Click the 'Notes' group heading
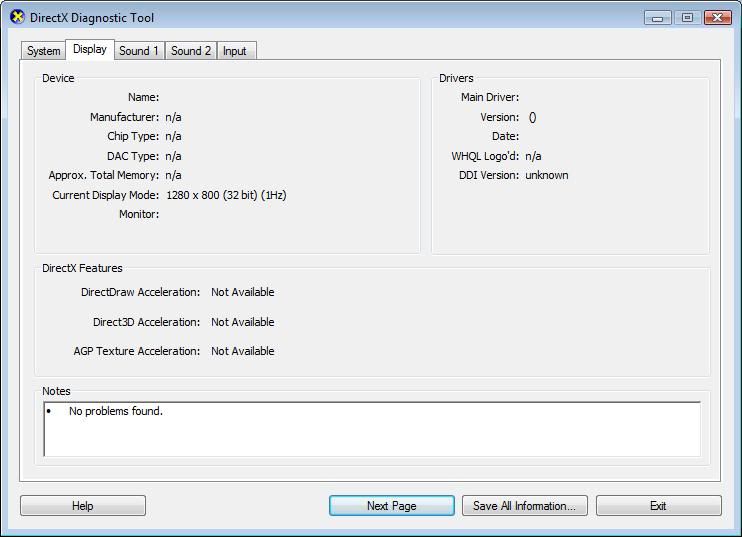The width and height of the screenshot is (742, 537). (x=56, y=391)
